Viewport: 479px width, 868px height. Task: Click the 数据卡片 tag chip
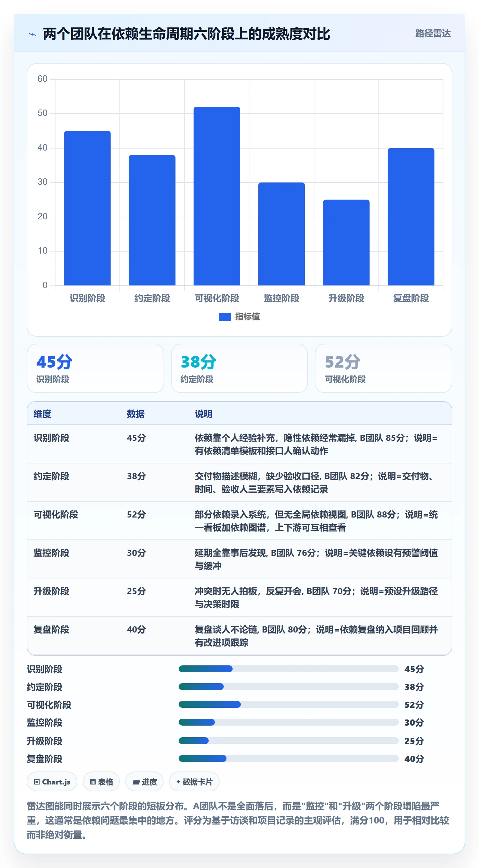tap(194, 782)
